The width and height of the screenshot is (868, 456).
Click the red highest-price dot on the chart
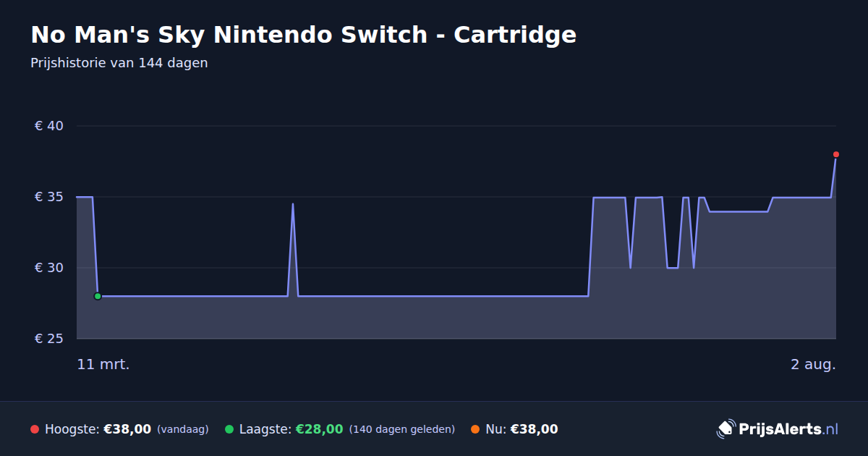tap(836, 154)
